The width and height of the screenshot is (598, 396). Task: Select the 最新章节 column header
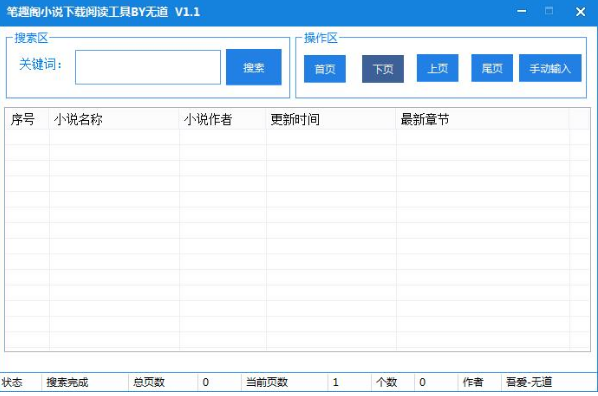[482, 119]
